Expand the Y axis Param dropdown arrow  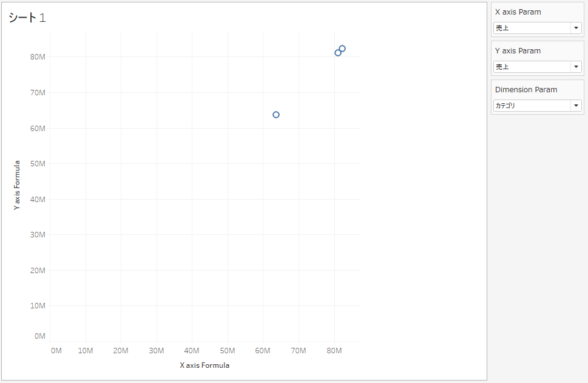coord(575,67)
